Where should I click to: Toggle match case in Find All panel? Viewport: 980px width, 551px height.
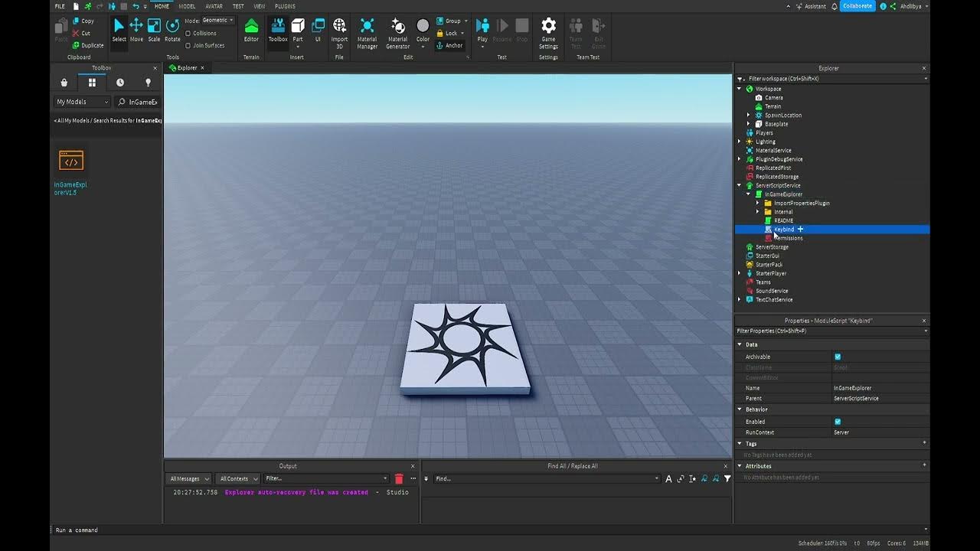coord(668,478)
